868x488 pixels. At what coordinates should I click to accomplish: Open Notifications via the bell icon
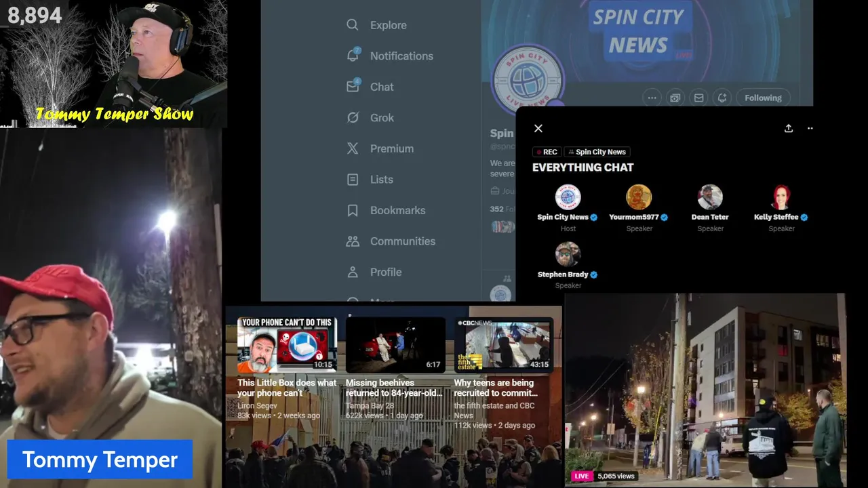coord(353,56)
